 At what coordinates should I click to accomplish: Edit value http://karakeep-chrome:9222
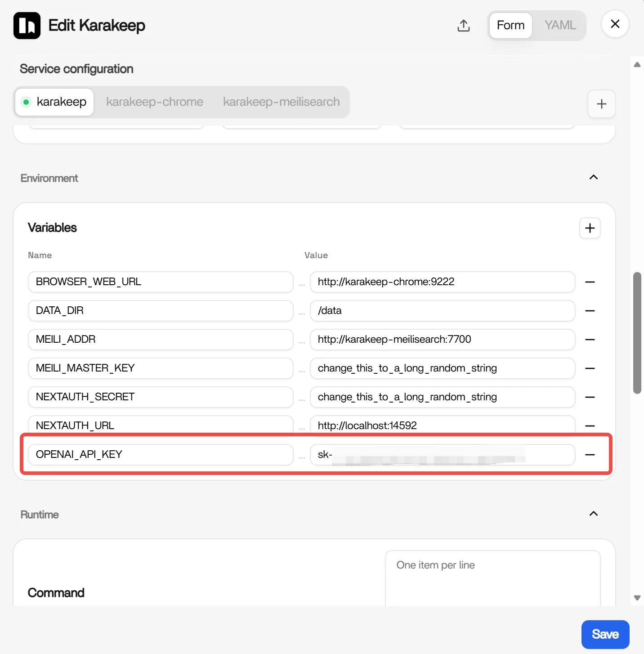point(443,282)
